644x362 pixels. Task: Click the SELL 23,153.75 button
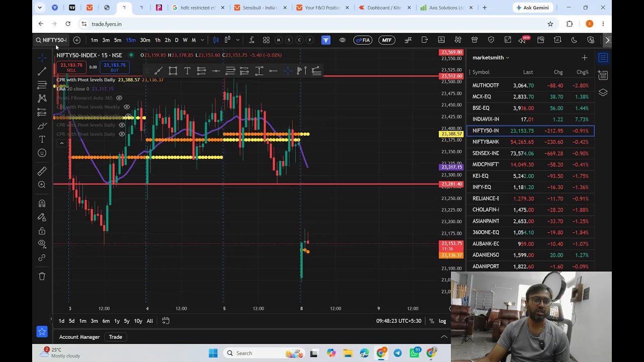(71, 67)
